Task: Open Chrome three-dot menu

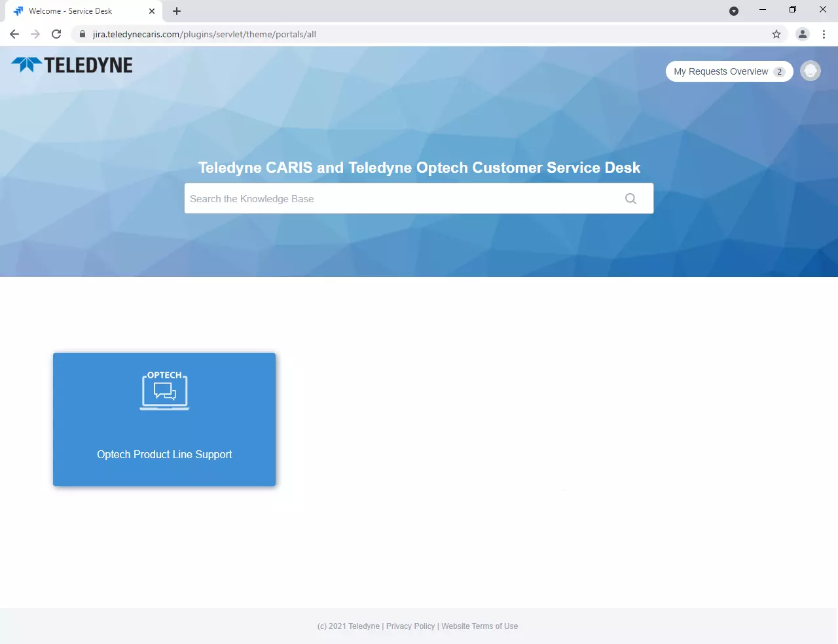Action: coord(824,34)
